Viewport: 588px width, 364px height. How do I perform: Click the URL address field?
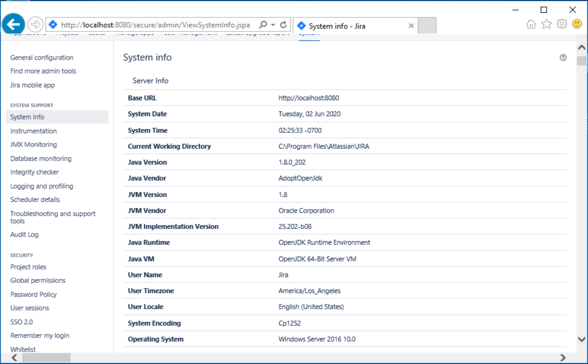coord(155,25)
